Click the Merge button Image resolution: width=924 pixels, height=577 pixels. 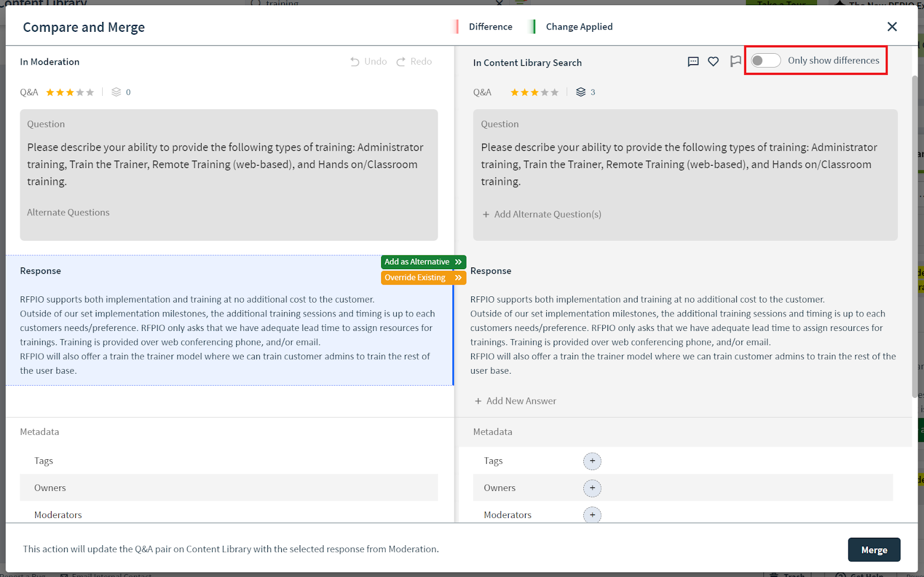[x=874, y=550]
